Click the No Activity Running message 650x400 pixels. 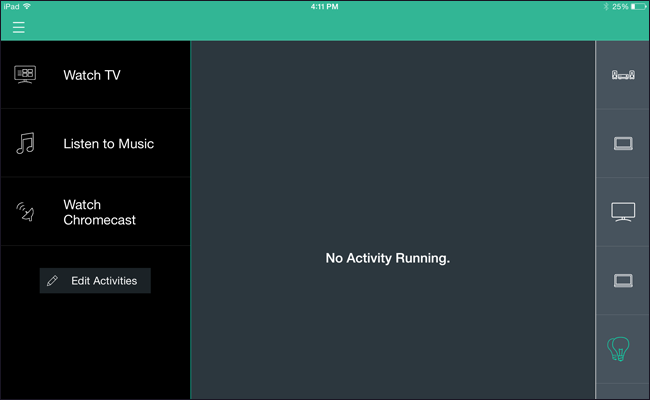(x=388, y=258)
